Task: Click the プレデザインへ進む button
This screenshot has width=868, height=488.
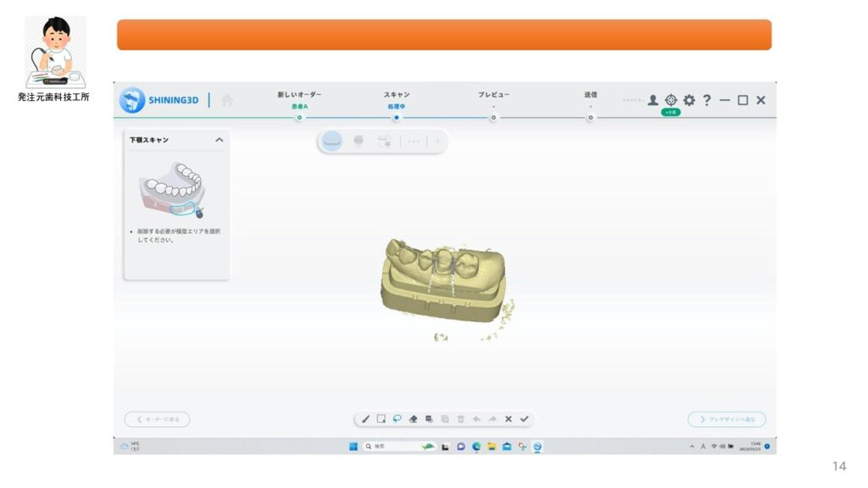Action: coord(726,419)
